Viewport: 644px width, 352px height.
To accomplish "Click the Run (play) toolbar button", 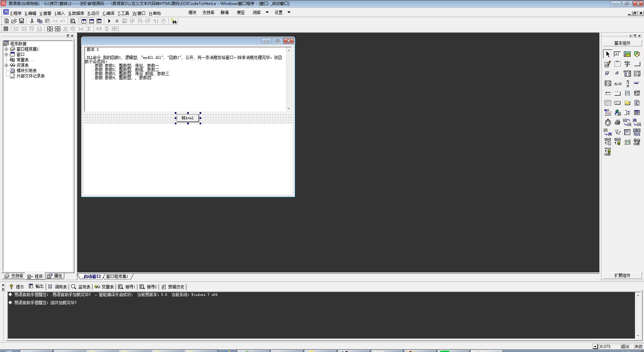I will click(x=109, y=21).
